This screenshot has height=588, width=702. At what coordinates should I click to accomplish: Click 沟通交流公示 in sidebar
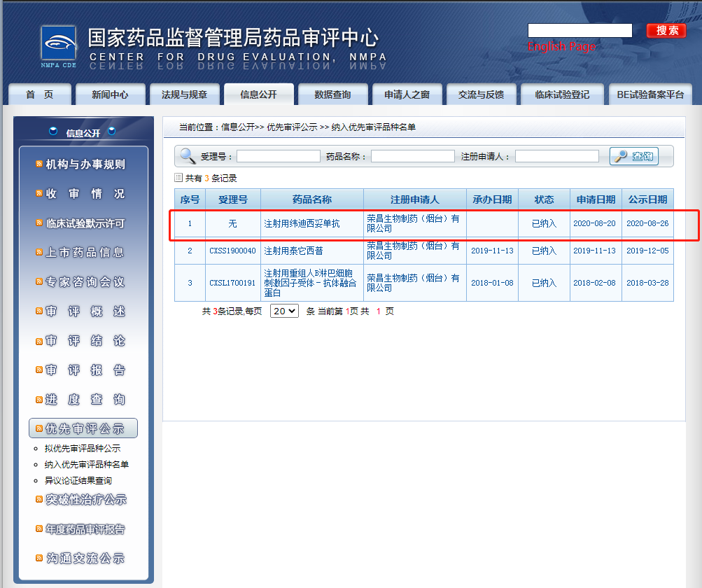[x=85, y=558]
